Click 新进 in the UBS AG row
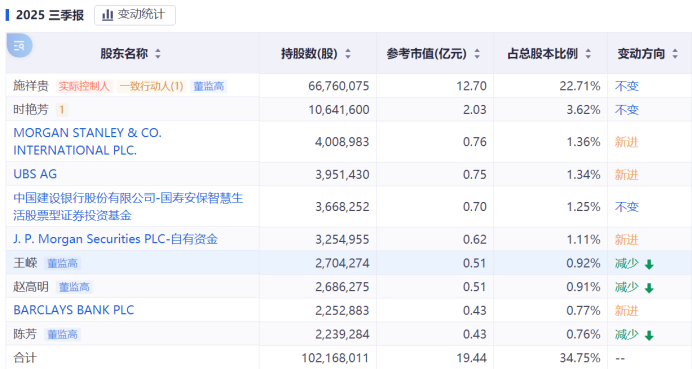 (627, 175)
